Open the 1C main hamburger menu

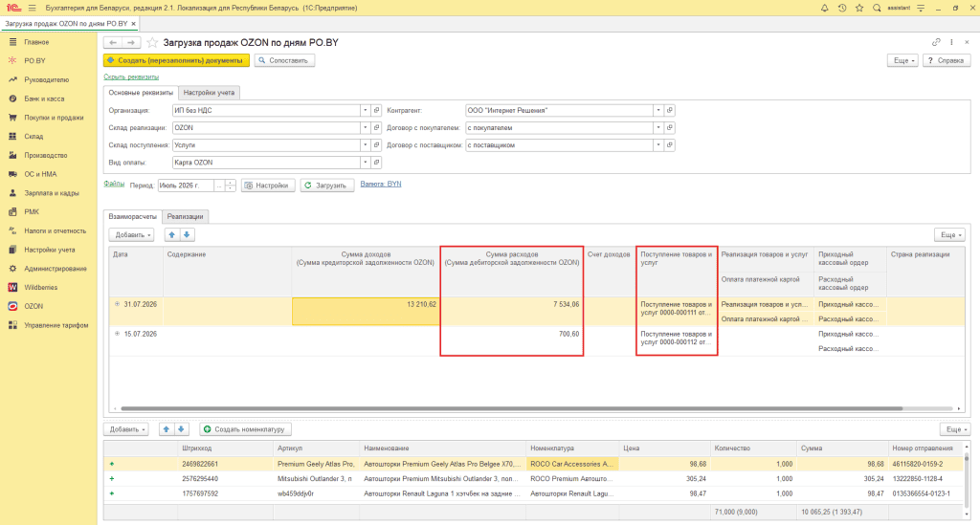tap(32, 8)
